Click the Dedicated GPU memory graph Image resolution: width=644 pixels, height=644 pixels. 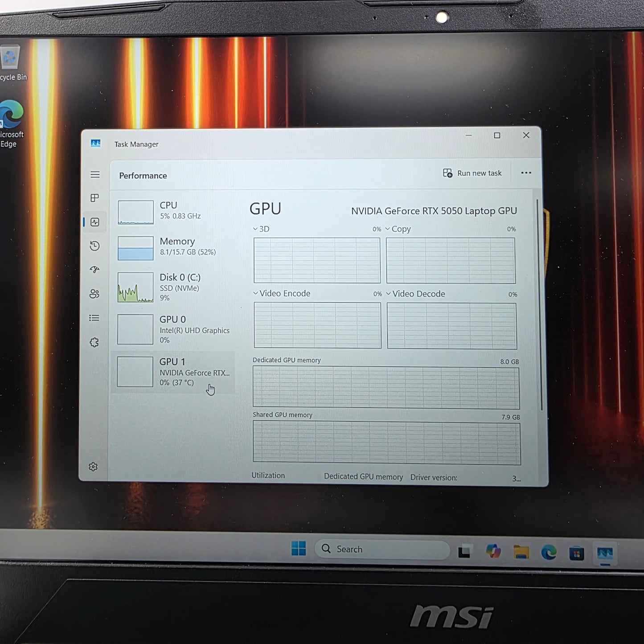pos(386,387)
